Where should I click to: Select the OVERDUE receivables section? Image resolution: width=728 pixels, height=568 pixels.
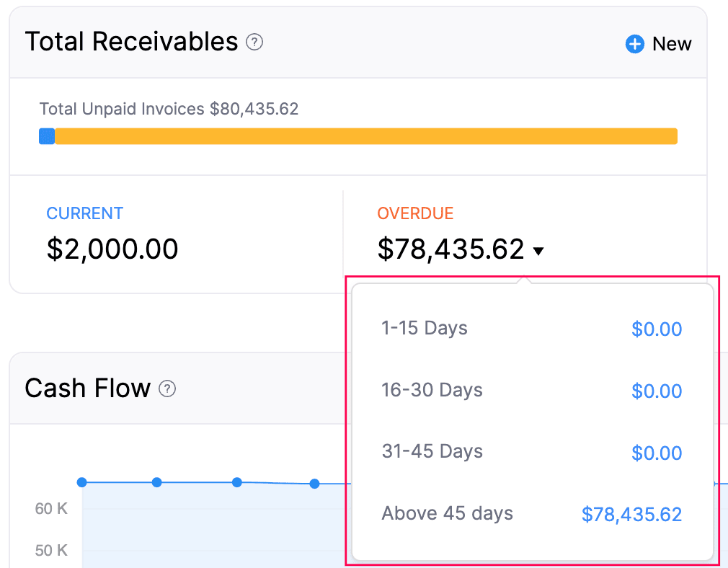(415, 213)
